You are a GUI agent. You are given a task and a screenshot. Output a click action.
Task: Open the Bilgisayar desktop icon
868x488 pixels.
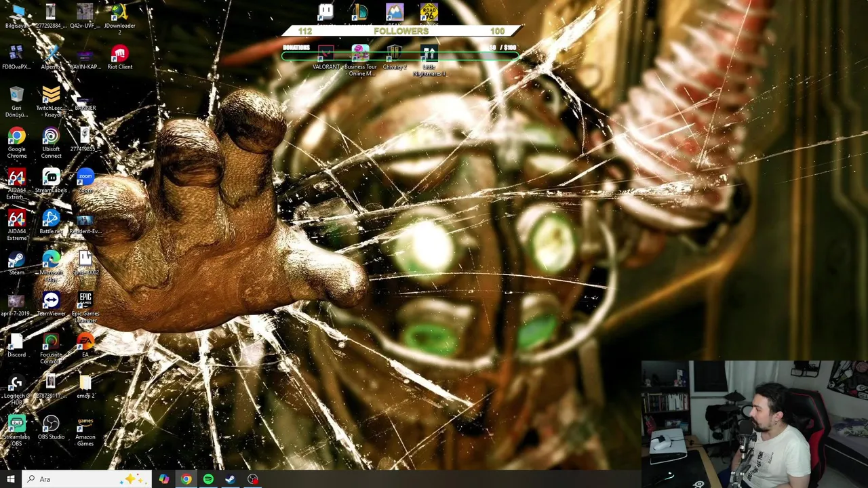tap(17, 16)
